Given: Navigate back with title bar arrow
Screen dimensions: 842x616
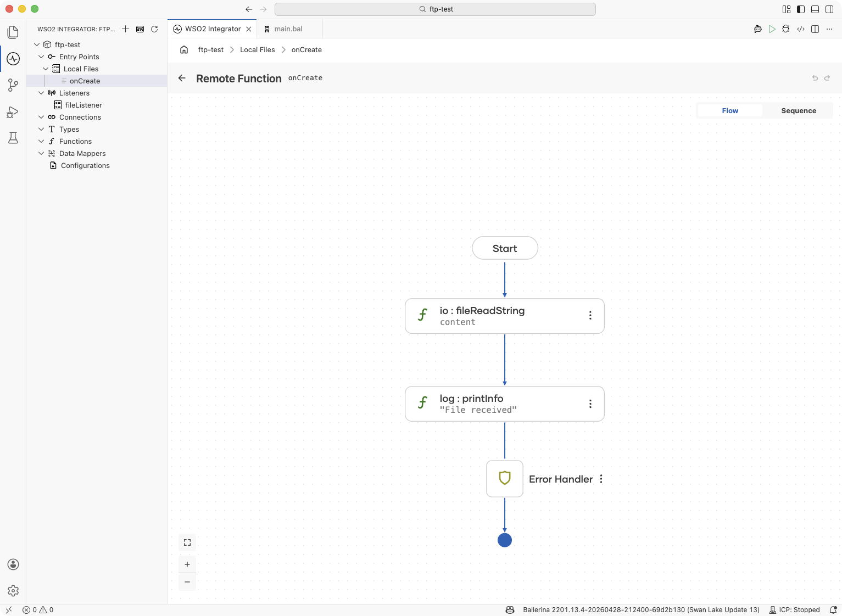Looking at the screenshot, I should pyautogui.click(x=249, y=9).
